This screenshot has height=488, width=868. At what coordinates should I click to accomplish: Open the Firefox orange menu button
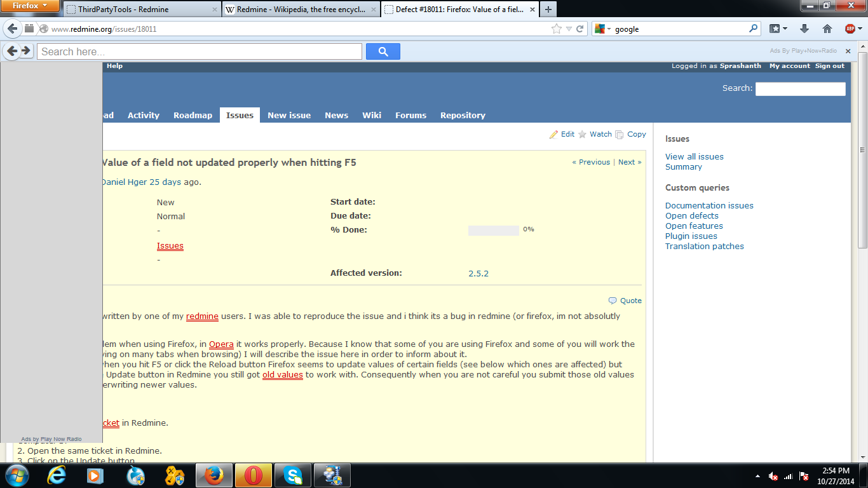[x=30, y=6]
